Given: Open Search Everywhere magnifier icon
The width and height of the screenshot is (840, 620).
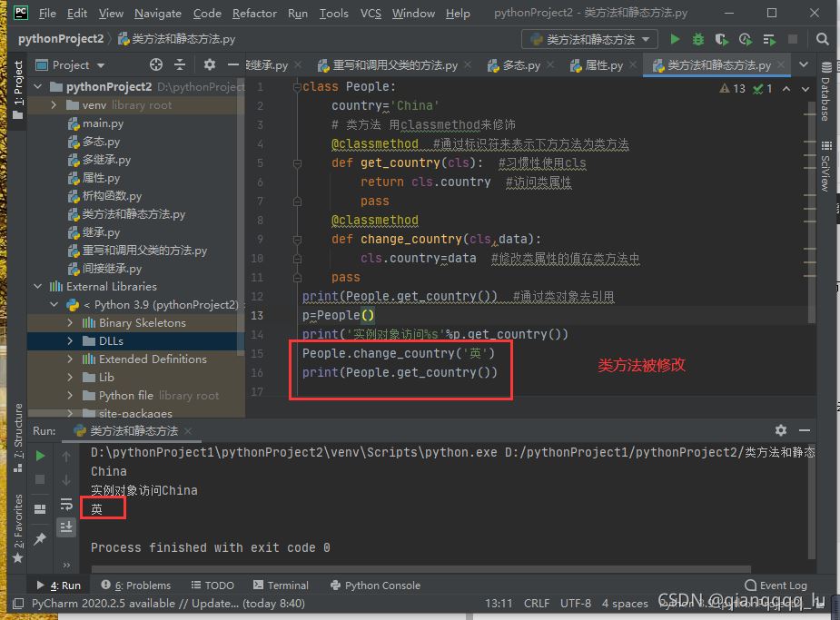Looking at the screenshot, I should (822, 40).
